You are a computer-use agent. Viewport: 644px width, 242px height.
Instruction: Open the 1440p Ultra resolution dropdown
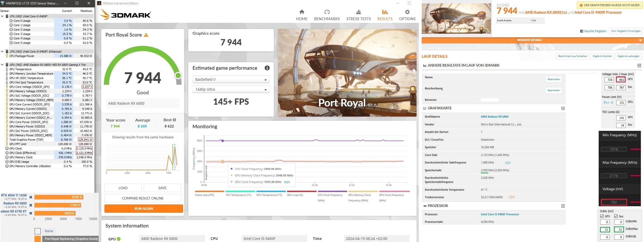point(231,89)
